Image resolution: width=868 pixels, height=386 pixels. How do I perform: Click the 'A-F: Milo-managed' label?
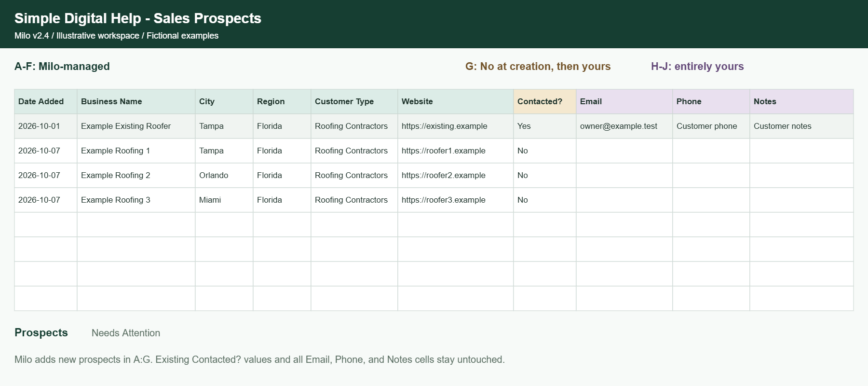pyautogui.click(x=62, y=67)
